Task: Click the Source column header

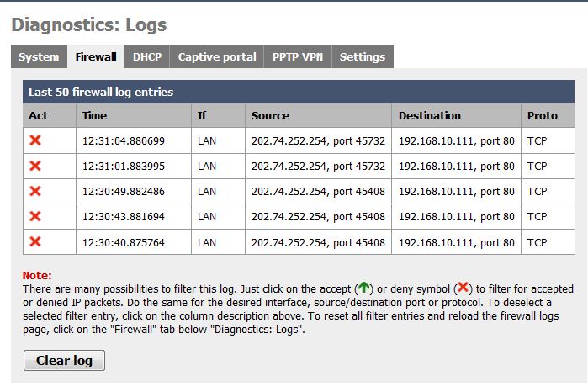Action: [x=270, y=115]
